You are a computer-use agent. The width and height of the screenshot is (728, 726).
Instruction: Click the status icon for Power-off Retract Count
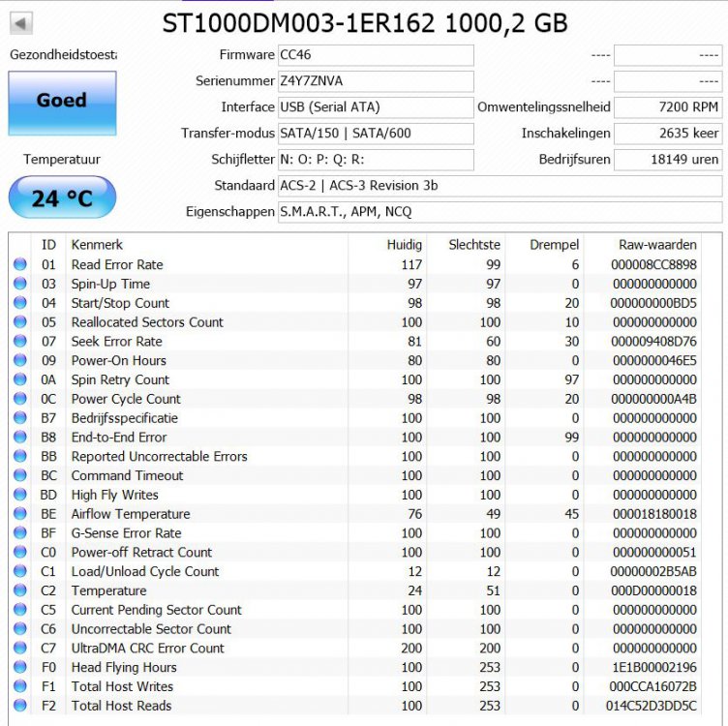point(20,552)
